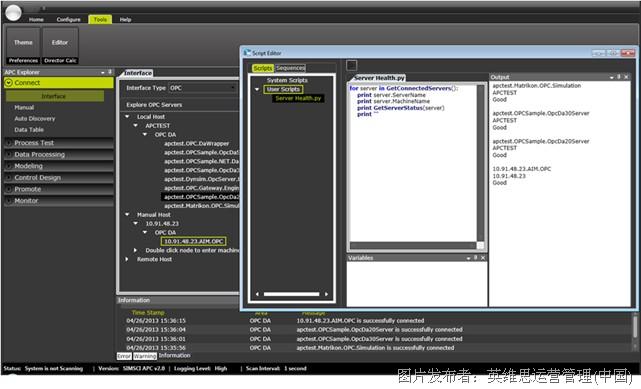Switch to Sequences tab in Script Editor
The width and height of the screenshot is (641, 389).
pos(290,68)
